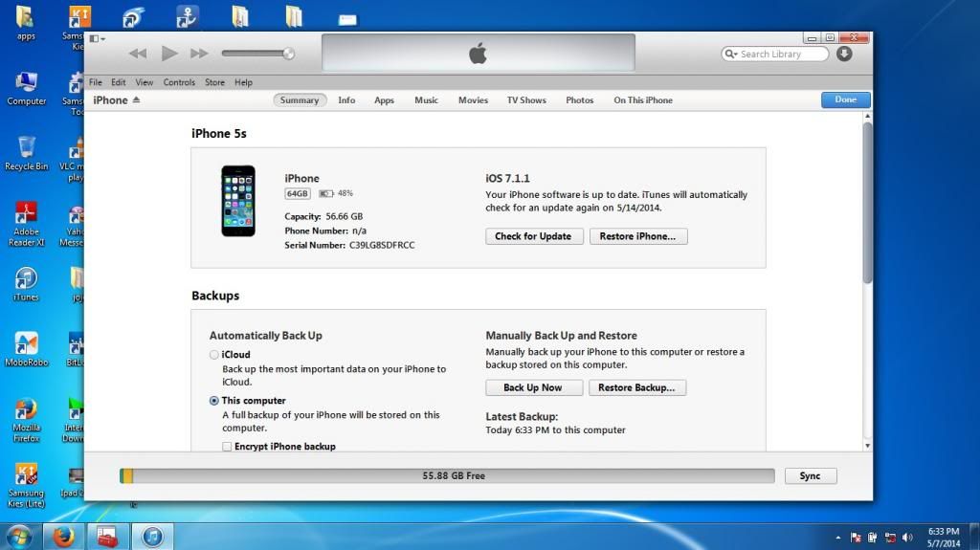
Task: Open MoboRobo desktop shortcut
Action: pos(26,349)
